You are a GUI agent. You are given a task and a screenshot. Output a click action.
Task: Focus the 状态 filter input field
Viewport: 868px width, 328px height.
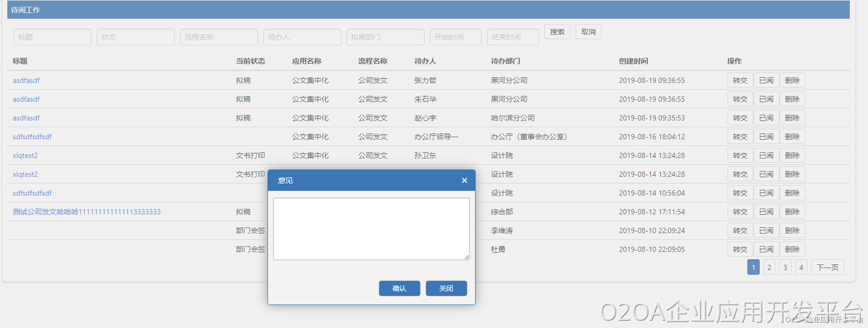pos(135,37)
